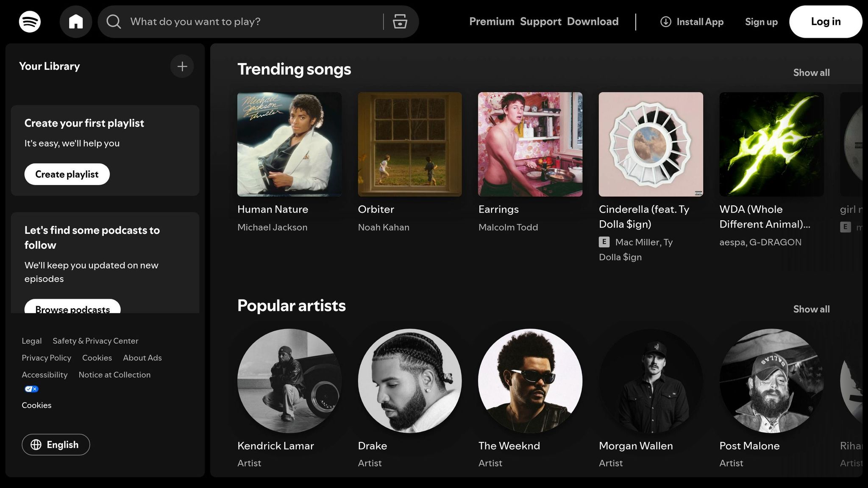The width and height of the screenshot is (868, 488).
Task: Click 'Malcolm Todd' artist name
Action: click(x=508, y=227)
